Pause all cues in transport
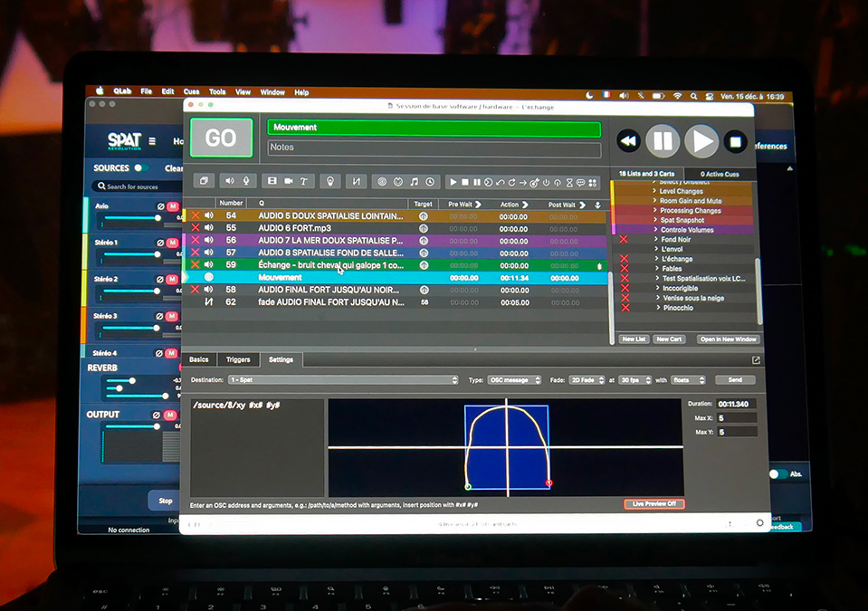This screenshot has height=611, width=868. 663,141
